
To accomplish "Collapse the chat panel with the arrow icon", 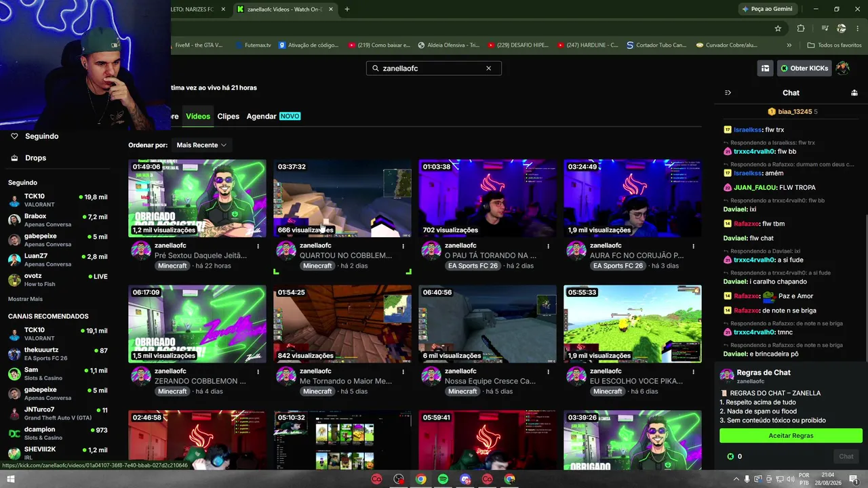I will (x=728, y=93).
